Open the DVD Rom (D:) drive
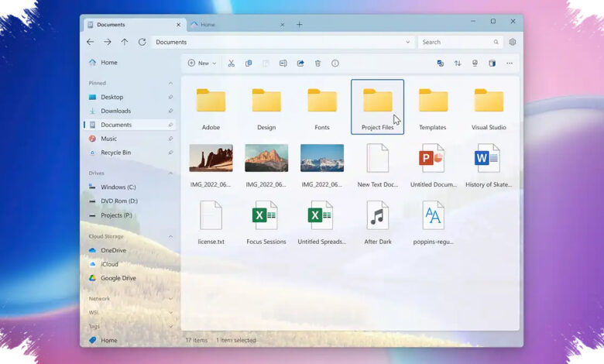Viewport: 604px width, 364px height. click(129, 201)
